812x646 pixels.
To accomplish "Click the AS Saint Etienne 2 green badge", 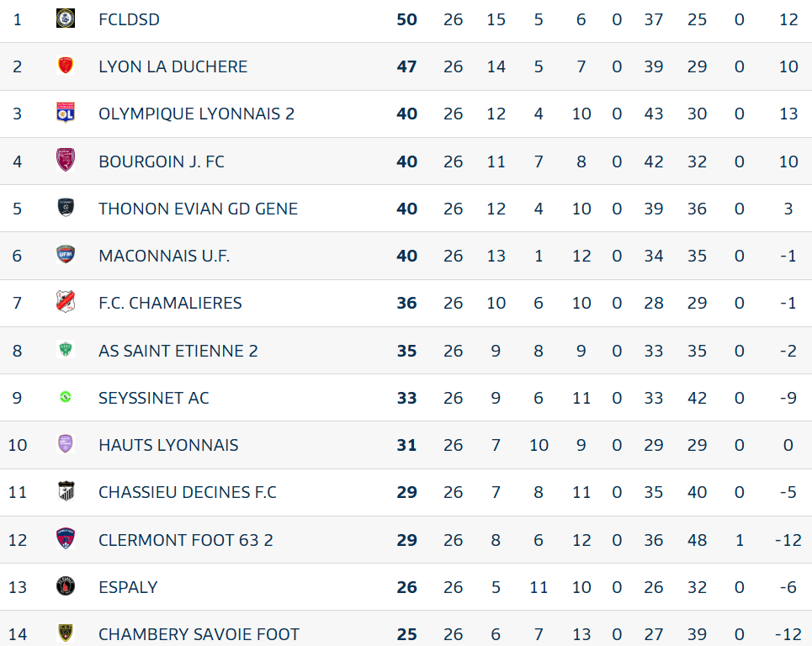I will point(66,349).
